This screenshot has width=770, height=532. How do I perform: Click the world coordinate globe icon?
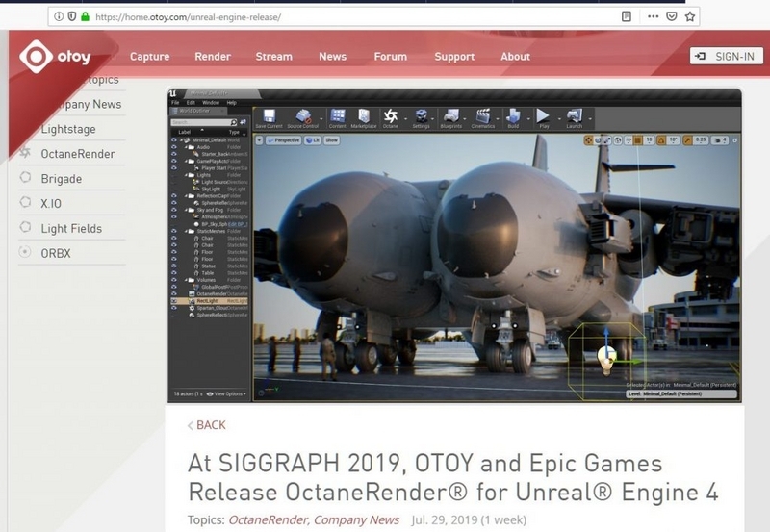pyautogui.click(x=618, y=140)
